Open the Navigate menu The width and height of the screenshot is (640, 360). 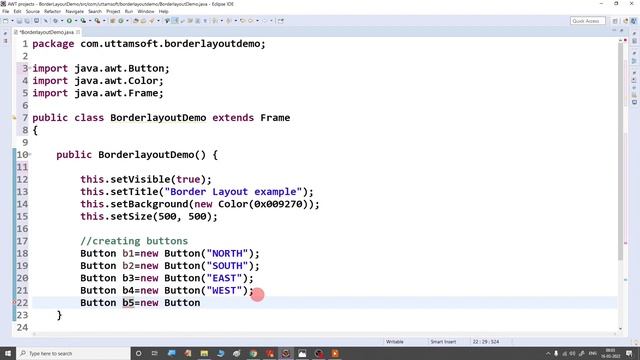point(74,11)
